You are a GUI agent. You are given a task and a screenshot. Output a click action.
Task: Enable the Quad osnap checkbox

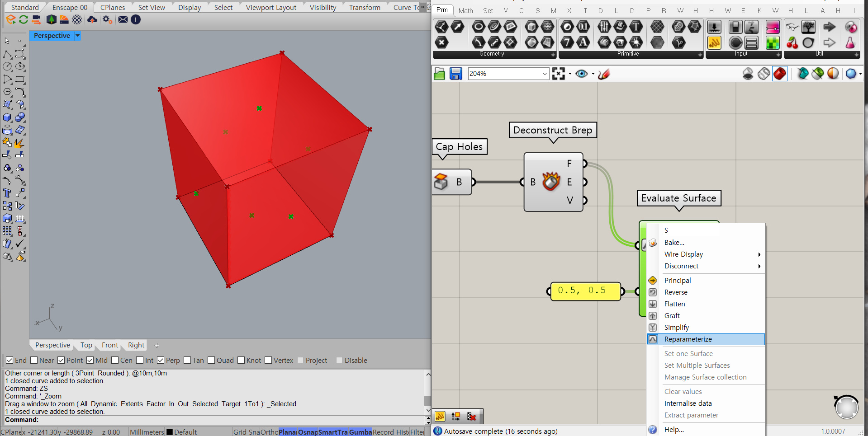pos(211,360)
